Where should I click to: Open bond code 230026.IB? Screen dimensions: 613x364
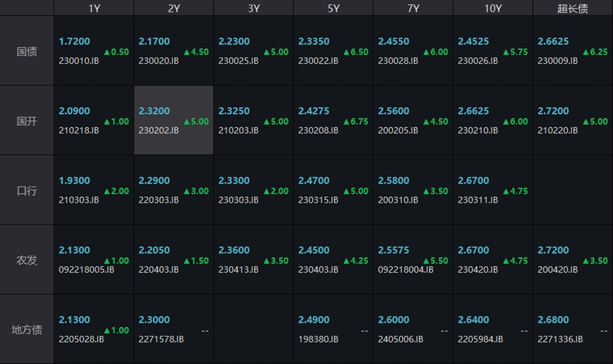[x=478, y=61]
